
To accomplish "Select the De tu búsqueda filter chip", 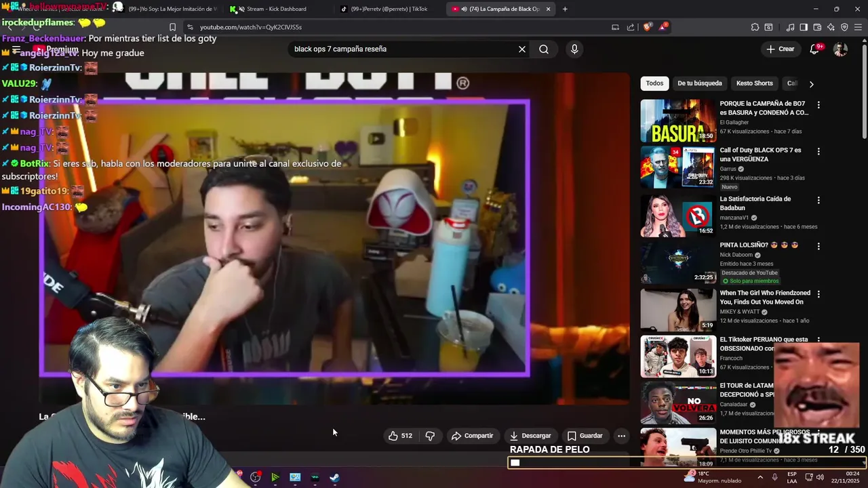I will click(699, 83).
